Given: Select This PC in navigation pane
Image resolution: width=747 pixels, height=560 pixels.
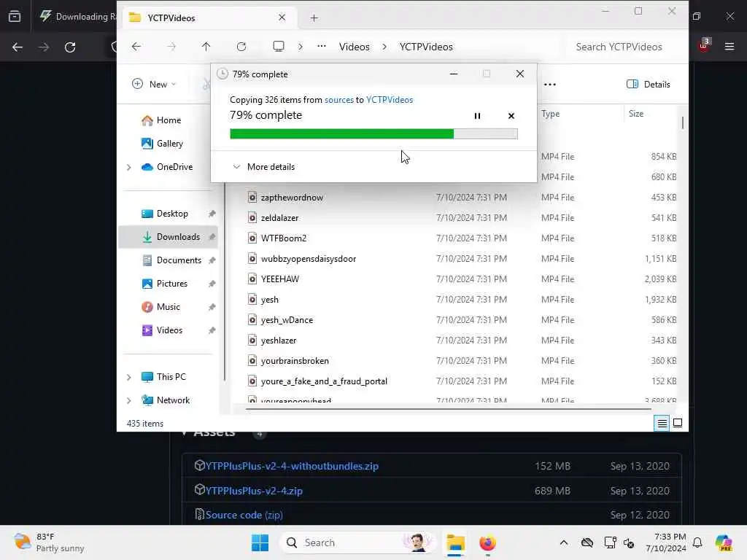Looking at the screenshot, I should [x=164, y=377].
